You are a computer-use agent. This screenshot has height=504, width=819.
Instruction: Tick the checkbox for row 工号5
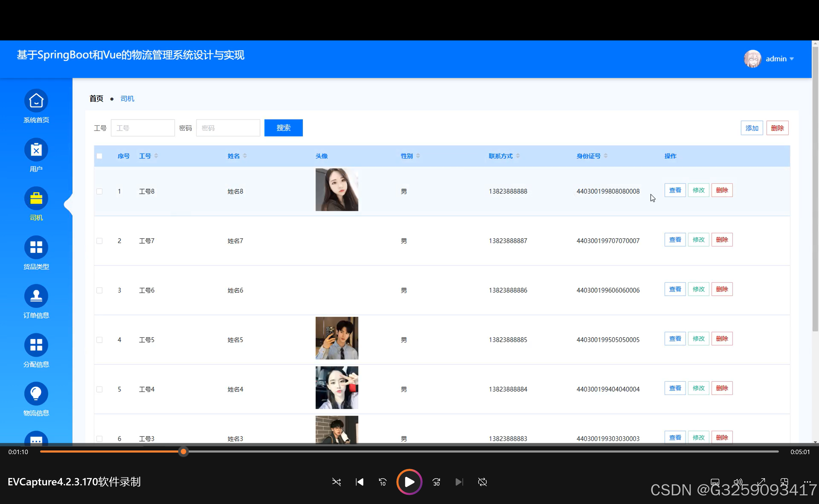99,340
